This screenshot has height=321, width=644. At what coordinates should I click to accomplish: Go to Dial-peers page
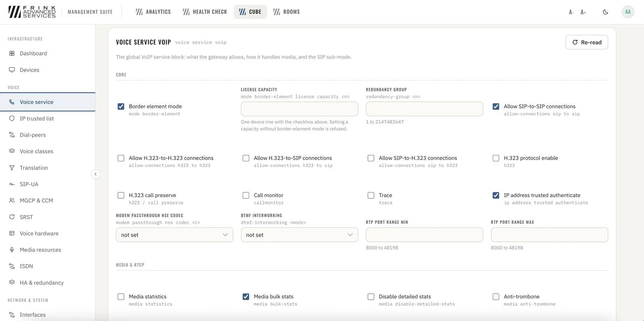coord(47,135)
